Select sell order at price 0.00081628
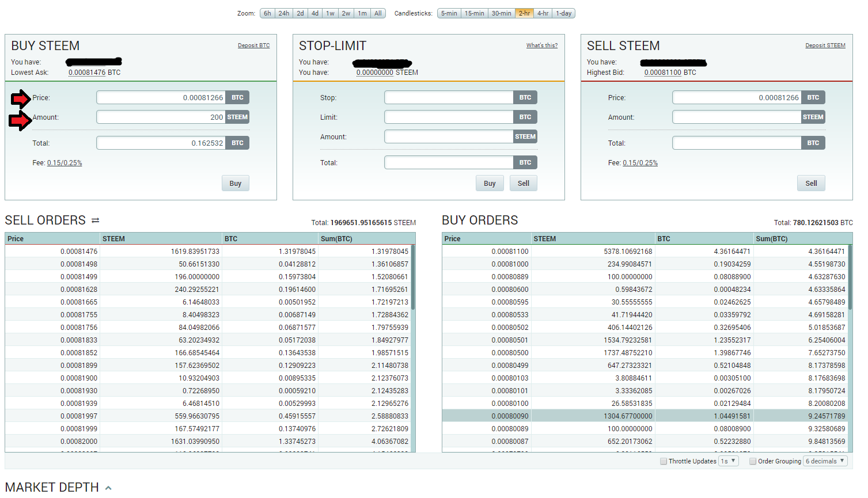 [209, 290]
